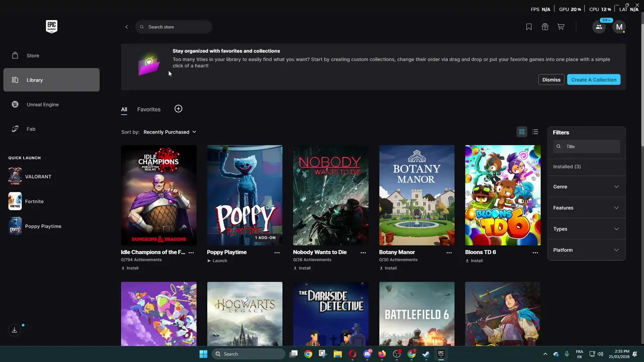Viewport: 644px width, 362px height.
Task: Click the taskbar Search box
Action: [248, 354]
